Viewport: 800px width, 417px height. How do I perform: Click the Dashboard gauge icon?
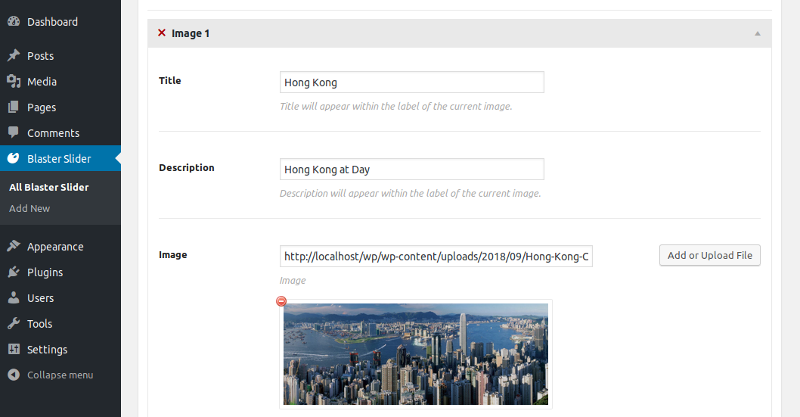pos(14,21)
